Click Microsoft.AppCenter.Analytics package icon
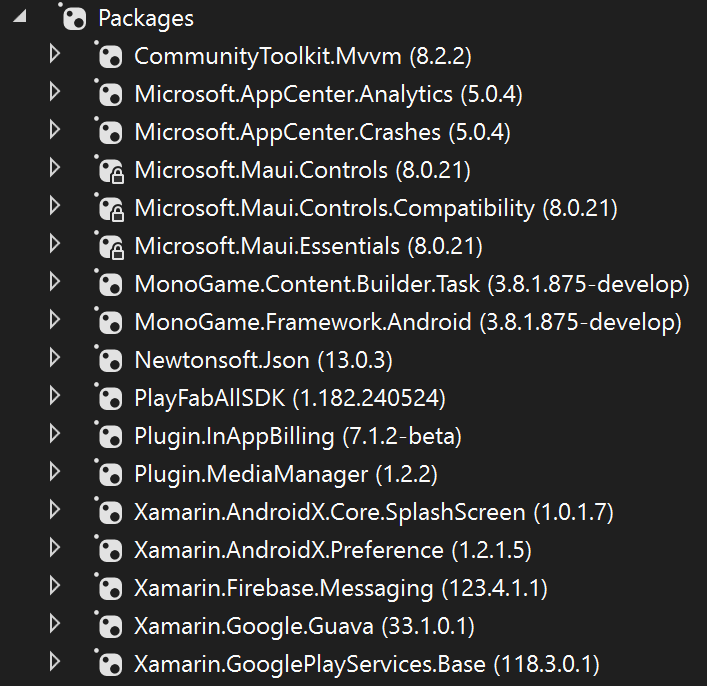 (109, 93)
